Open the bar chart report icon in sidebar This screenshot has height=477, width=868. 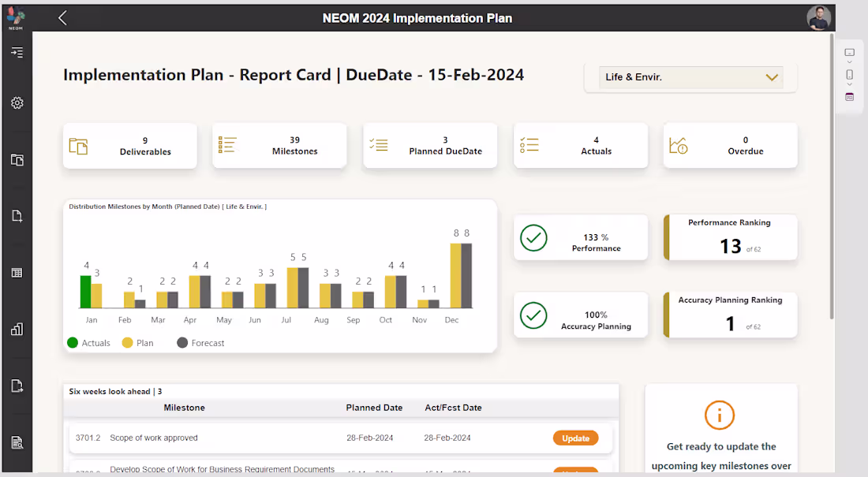click(17, 329)
